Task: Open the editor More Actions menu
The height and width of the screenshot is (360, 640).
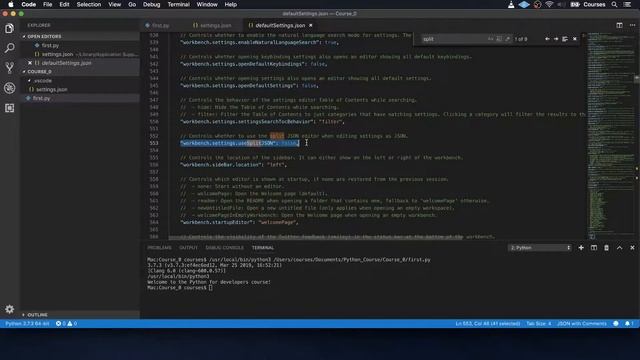Action: 632,25
